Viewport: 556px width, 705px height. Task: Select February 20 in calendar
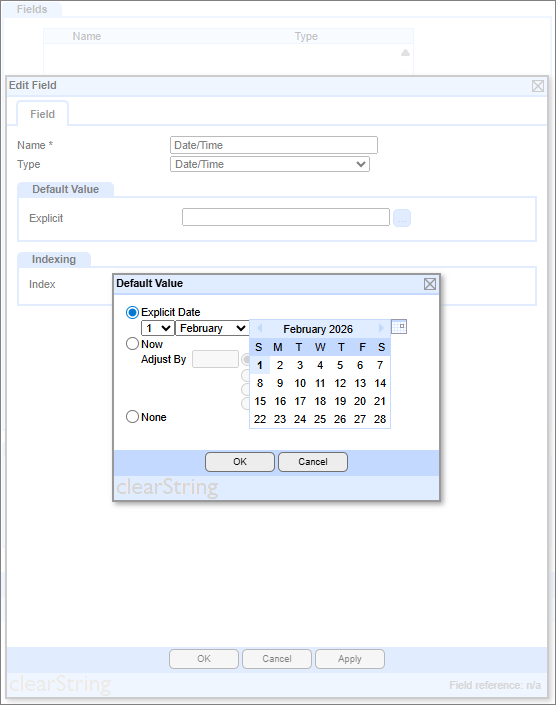pos(360,401)
